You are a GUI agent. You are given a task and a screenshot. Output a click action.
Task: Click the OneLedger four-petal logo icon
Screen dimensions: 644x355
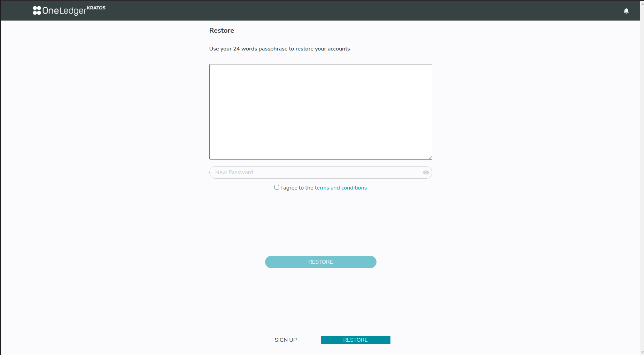37,11
